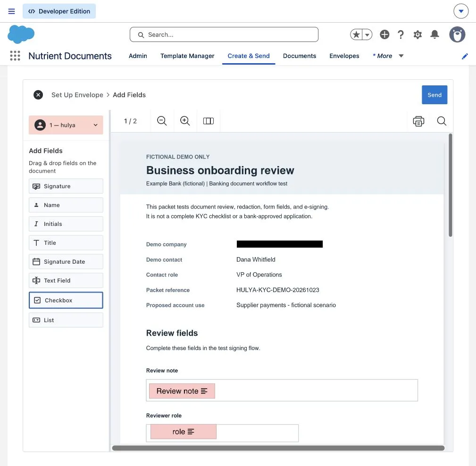Click the value VP of Operations

[259, 275]
